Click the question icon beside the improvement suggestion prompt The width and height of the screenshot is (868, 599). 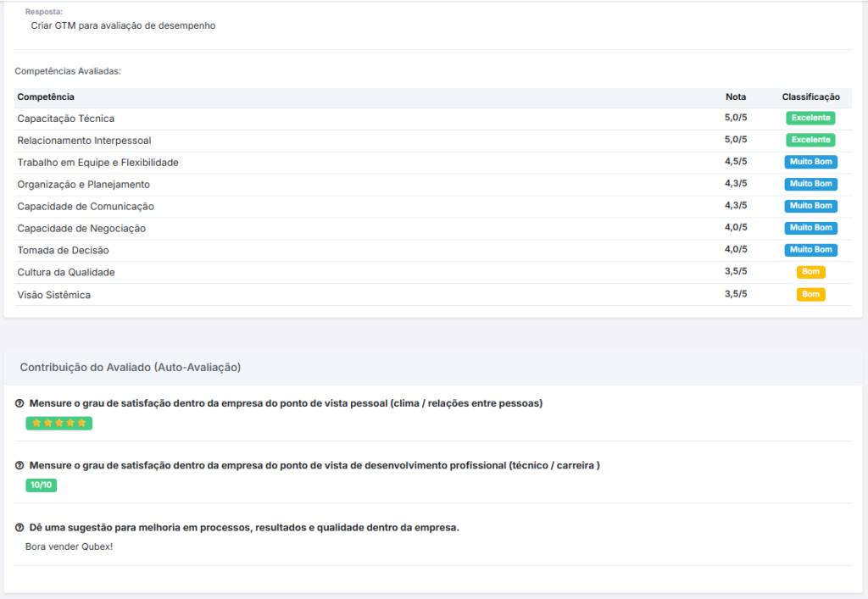point(19,528)
